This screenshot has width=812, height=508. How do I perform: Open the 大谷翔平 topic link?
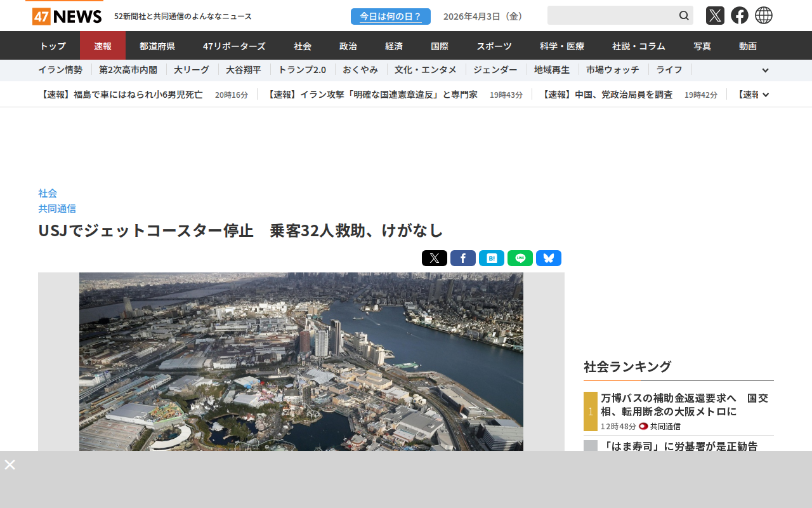tap(244, 70)
